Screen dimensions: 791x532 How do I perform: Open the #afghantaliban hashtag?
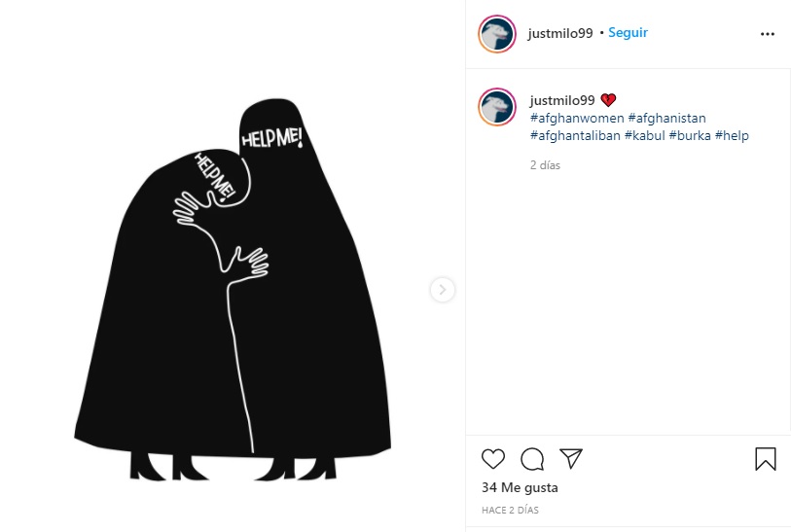575,135
